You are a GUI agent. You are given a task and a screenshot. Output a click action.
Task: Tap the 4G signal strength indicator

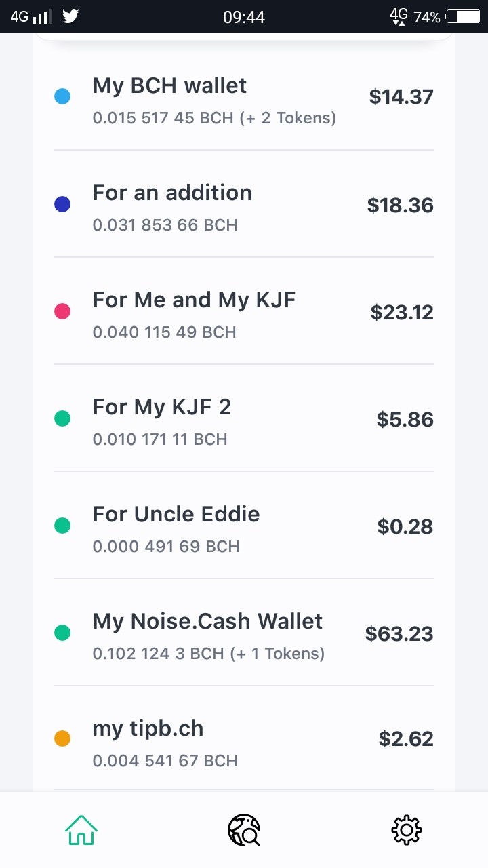coord(30,16)
